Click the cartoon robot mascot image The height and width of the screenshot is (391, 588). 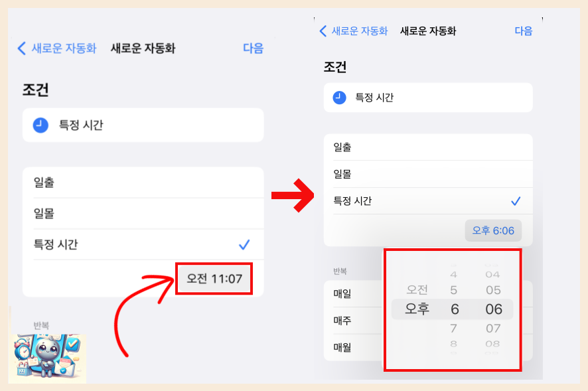pos(48,358)
